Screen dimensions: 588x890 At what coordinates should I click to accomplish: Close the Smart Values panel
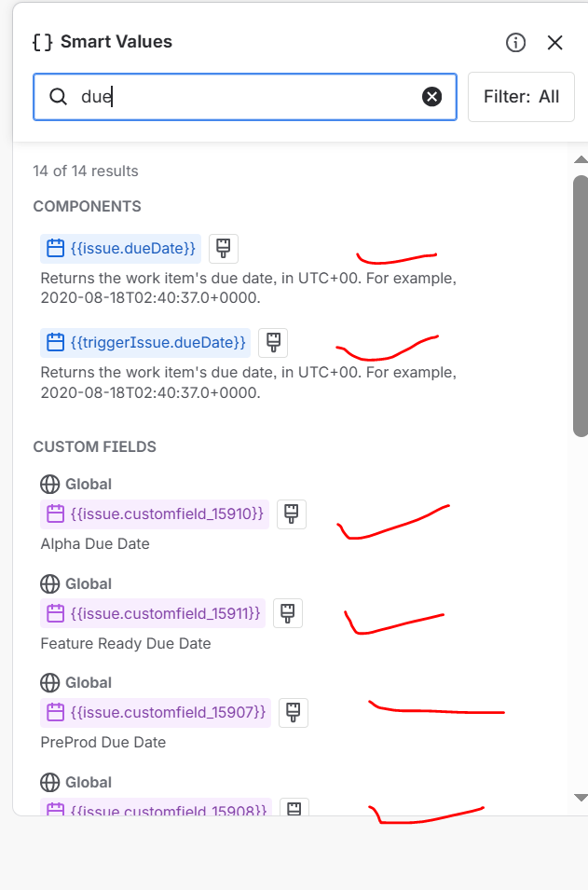point(554,42)
